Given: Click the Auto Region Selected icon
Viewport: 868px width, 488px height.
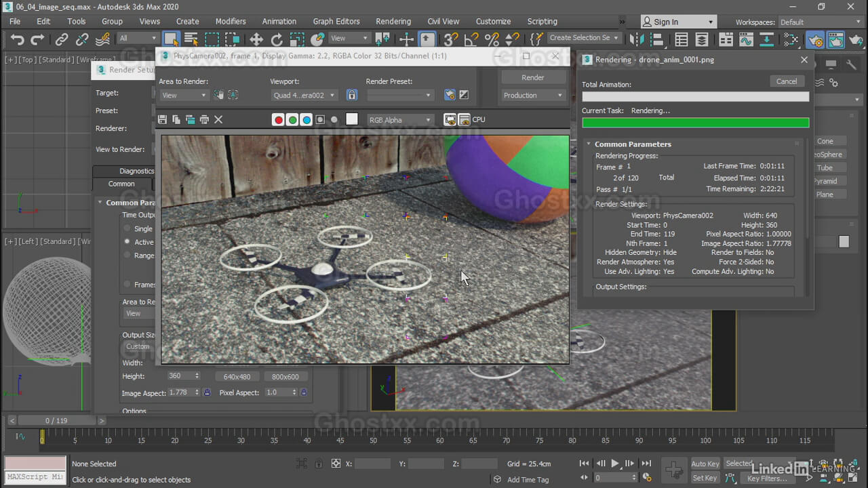Looking at the screenshot, I should click(x=233, y=95).
